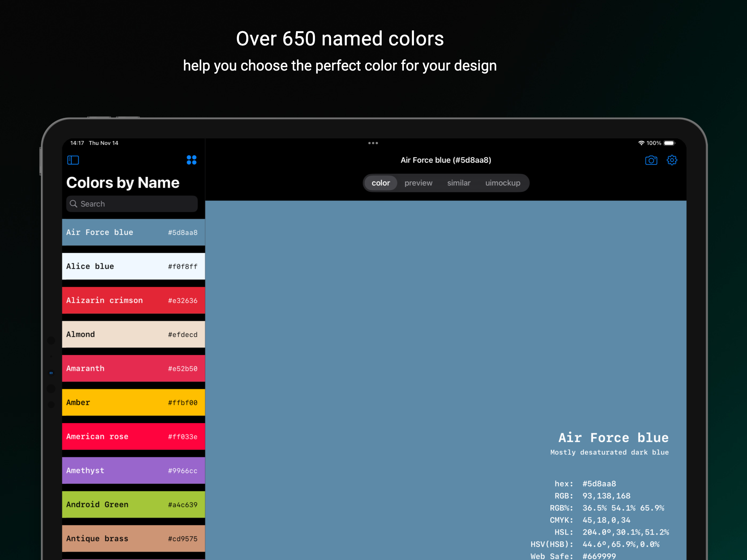Click the #ff033e hex label
Screen dimensions: 747x560
coord(183,437)
